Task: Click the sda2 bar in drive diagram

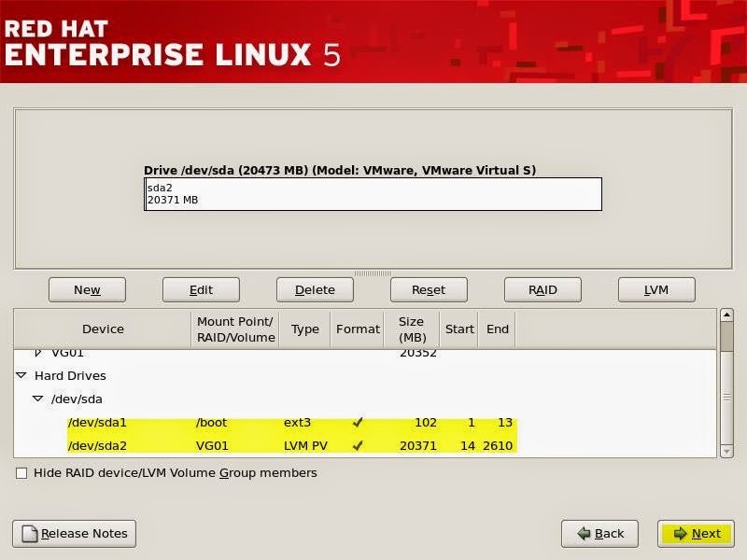Action: pyautogui.click(x=373, y=193)
